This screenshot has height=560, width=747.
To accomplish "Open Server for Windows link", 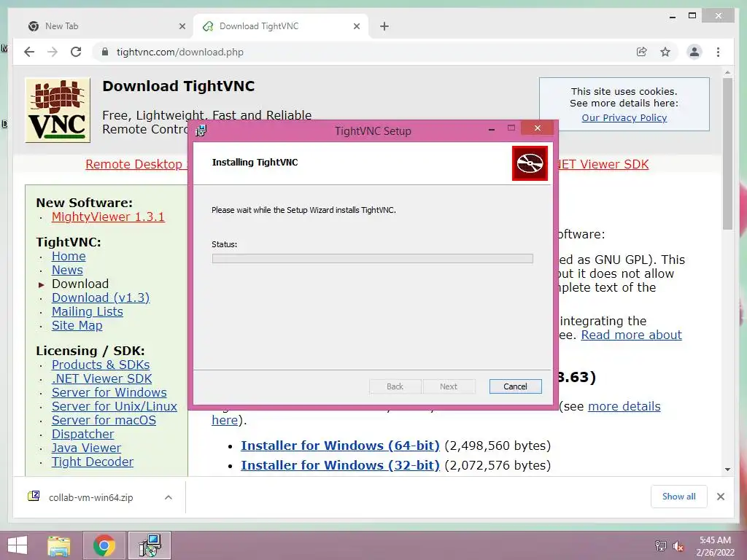I will click(x=109, y=392).
